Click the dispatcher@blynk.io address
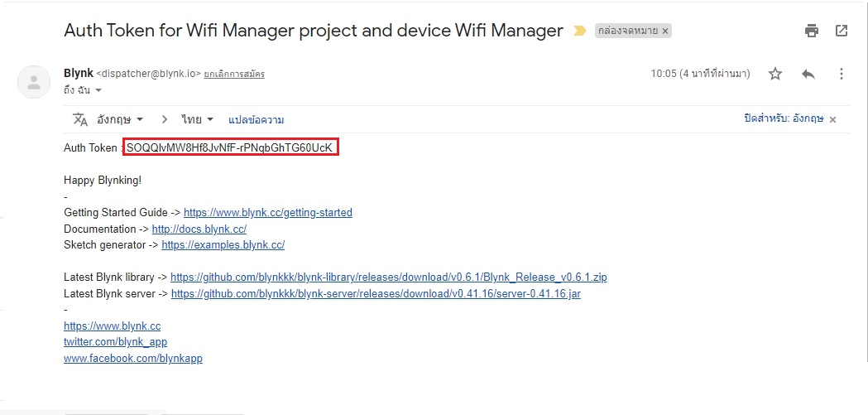Screen dimensions: 868x415 pyautogui.click(x=148, y=74)
